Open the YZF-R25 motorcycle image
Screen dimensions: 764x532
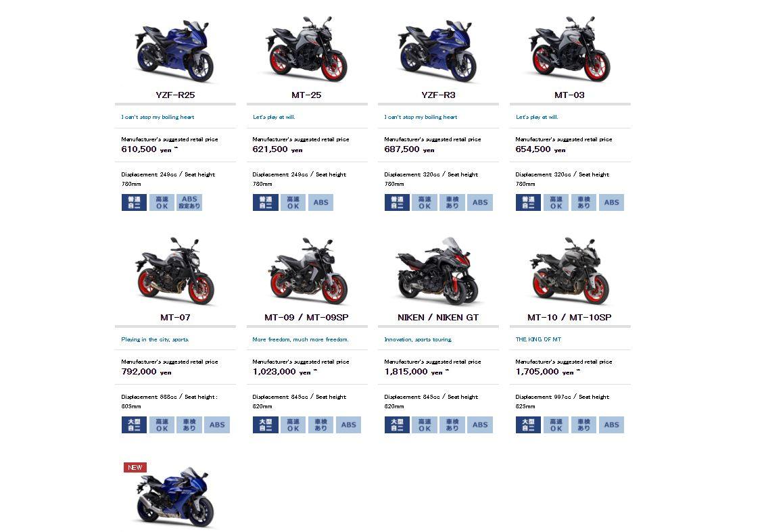tap(175, 50)
